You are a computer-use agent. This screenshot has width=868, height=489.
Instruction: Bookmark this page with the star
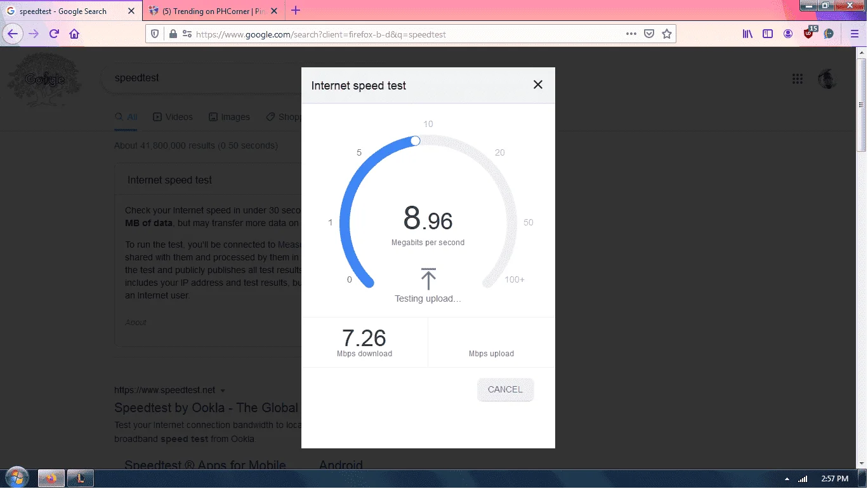(x=667, y=34)
